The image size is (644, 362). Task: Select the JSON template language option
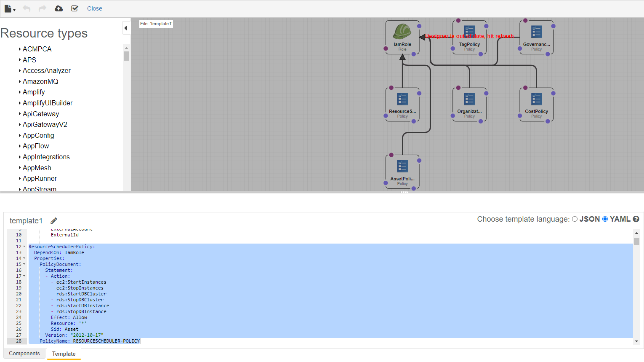(x=575, y=219)
